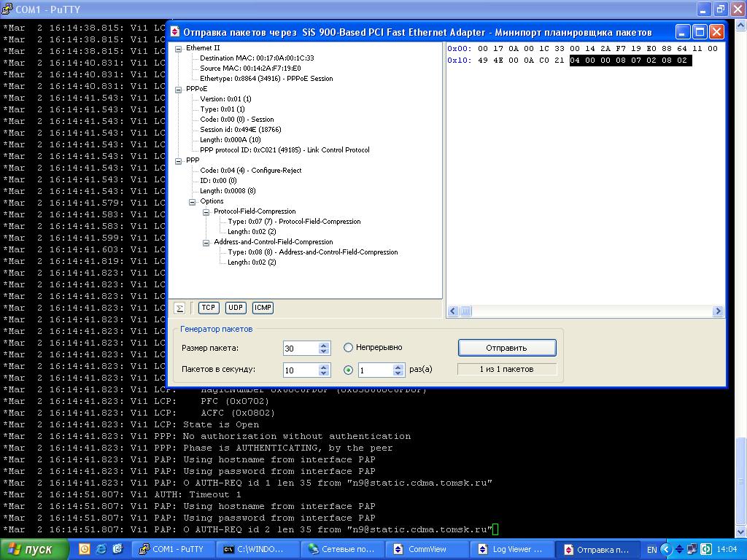
Task: Collapse the Protocol-Field-Compression node
Action: coord(206,211)
